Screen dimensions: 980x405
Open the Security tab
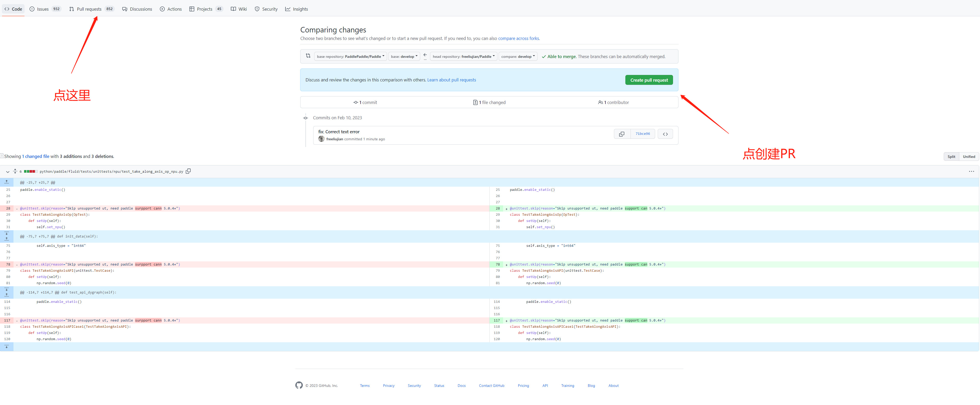click(266, 9)
